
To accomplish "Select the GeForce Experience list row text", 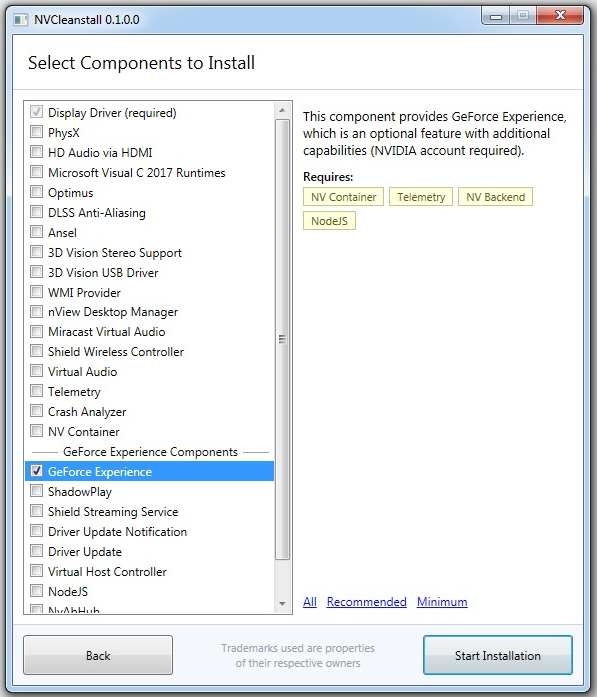I will click(x=100, y=472).
